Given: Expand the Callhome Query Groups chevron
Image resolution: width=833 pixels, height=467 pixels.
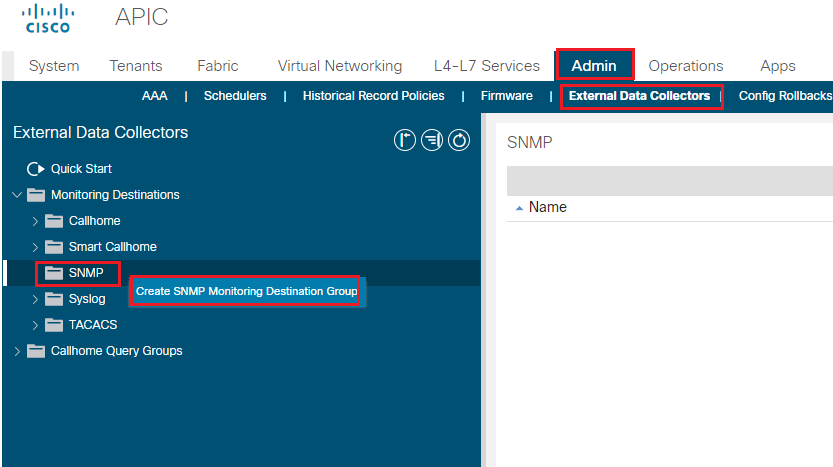Looking at the screenshot, I should click(17, 351).
